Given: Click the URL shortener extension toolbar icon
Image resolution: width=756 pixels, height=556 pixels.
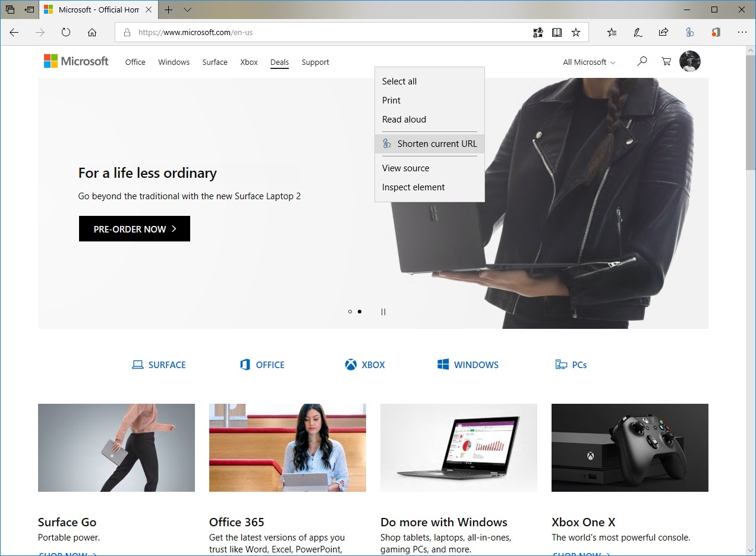Looking at the screenshot, I should click(689, 33).
